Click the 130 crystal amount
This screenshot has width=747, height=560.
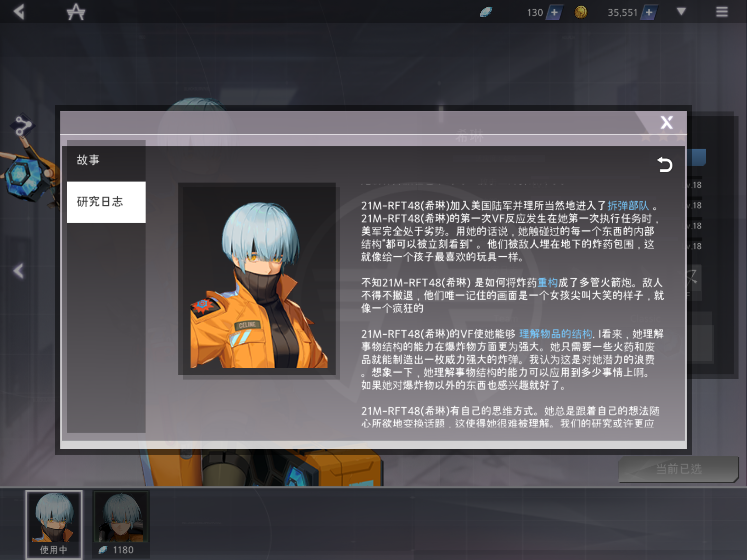pos(535,13)
